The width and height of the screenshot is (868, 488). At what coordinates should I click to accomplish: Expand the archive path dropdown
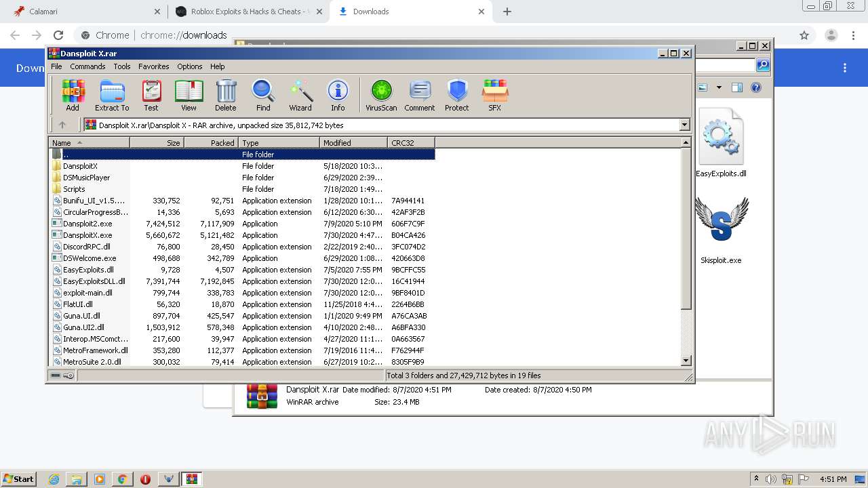684,125
